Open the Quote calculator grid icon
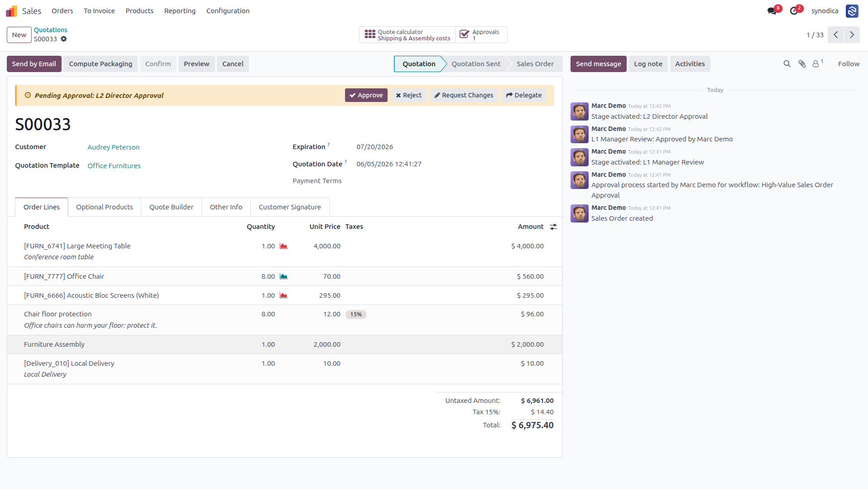This screenshot has width=868, height=489. (370, 34)
